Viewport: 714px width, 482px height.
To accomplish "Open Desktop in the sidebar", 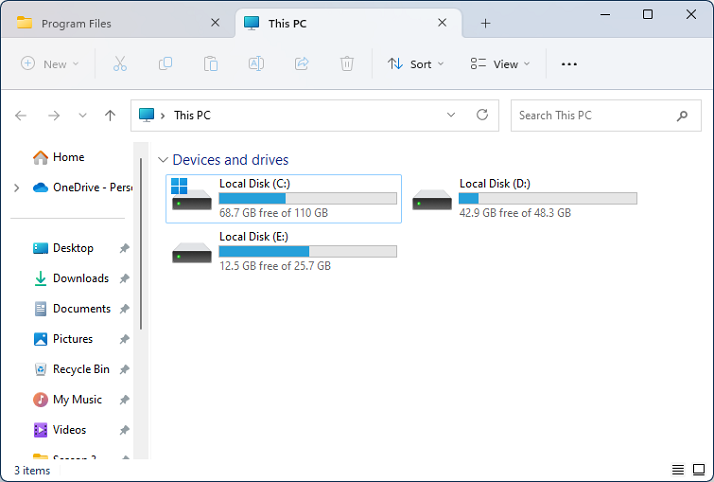I will click(x=63, y=248).
